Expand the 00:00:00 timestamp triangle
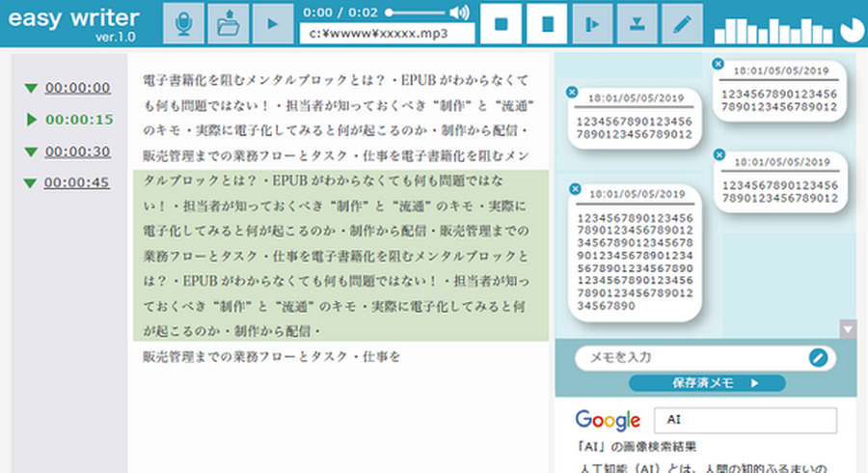The image size is (868, 473). coord(31,89)
